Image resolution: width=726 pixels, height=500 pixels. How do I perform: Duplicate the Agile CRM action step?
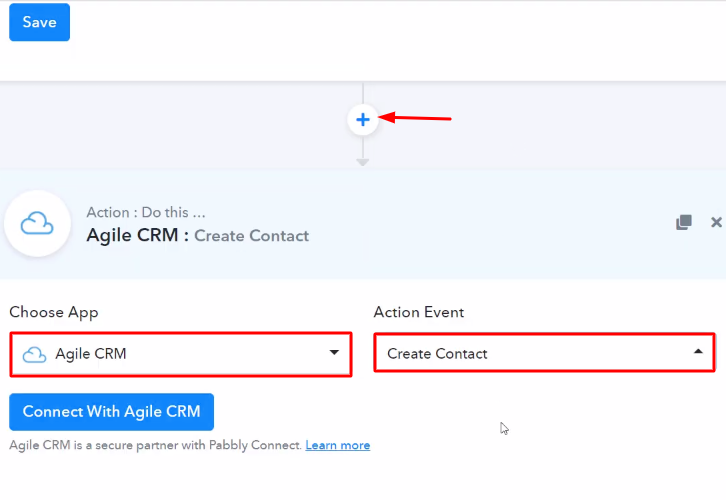click(x=684, y=222)
